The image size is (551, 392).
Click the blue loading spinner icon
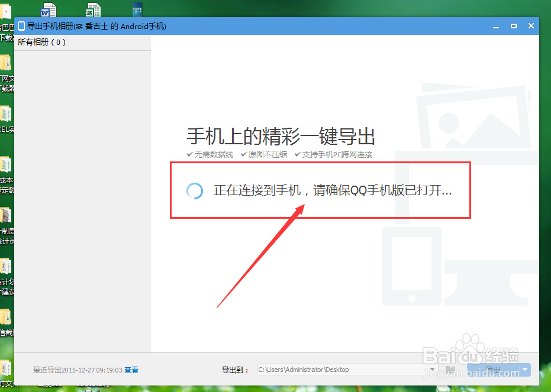click(x=195, y=191)
